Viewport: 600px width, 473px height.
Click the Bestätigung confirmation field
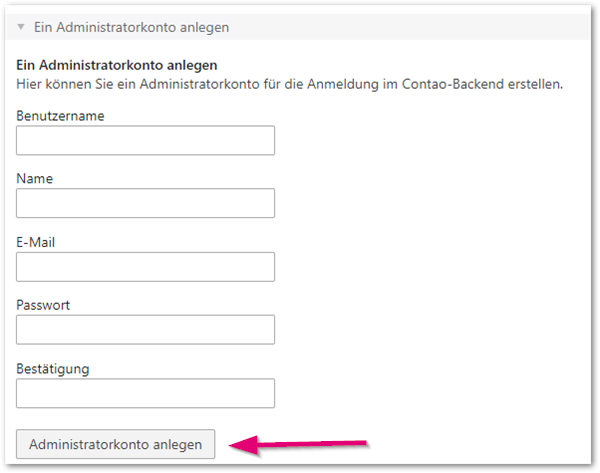145,392
